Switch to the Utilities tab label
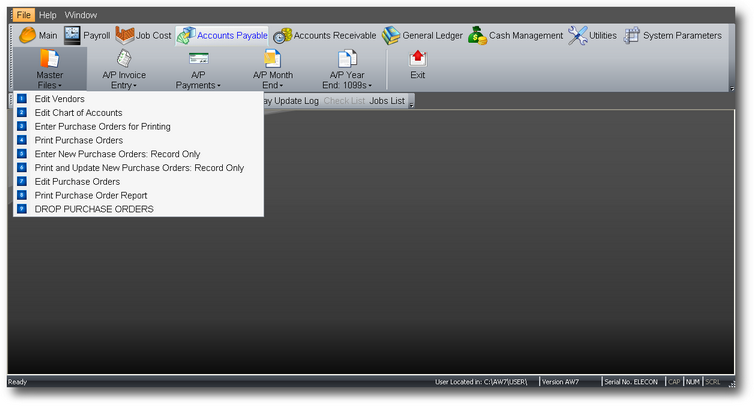 [603, 36]
